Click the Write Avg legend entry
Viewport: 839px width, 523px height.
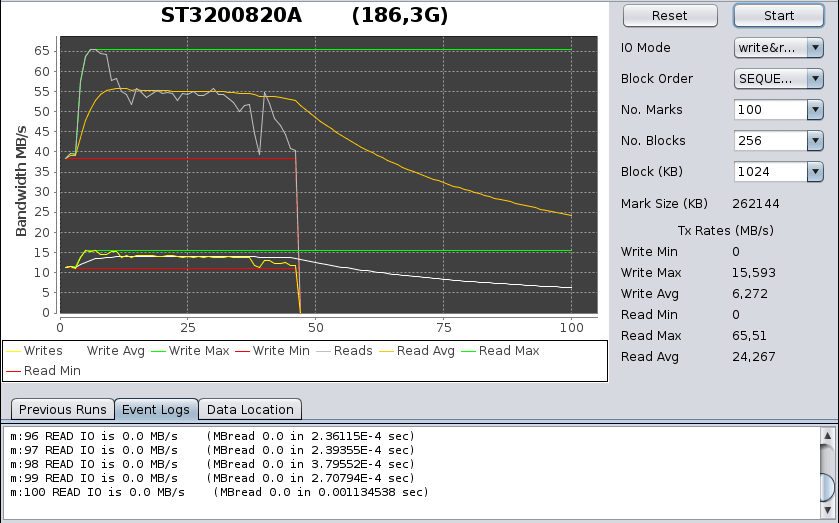pyautogui.click(x=116, y=351)
